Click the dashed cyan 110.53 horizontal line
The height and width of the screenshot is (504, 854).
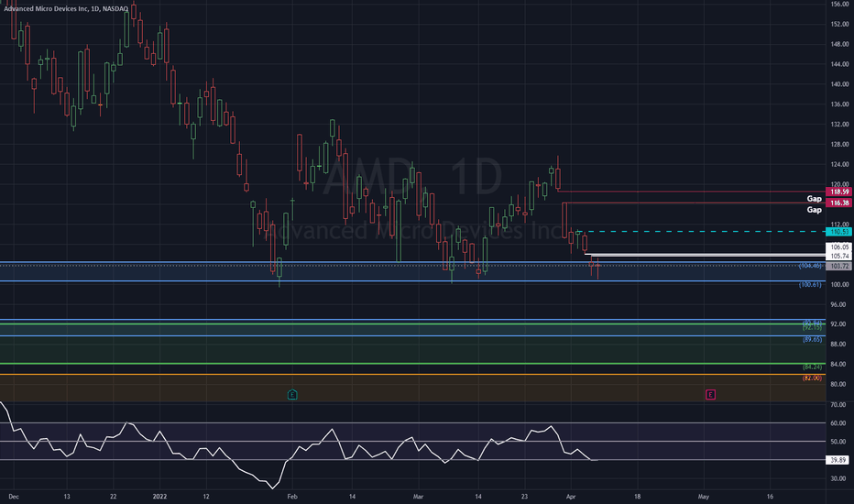[x=703, y=232]
